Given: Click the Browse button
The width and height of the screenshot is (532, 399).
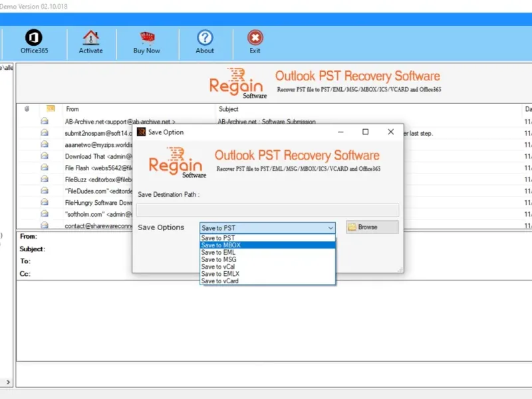Looking at the screenshot, I should (372, 227).
